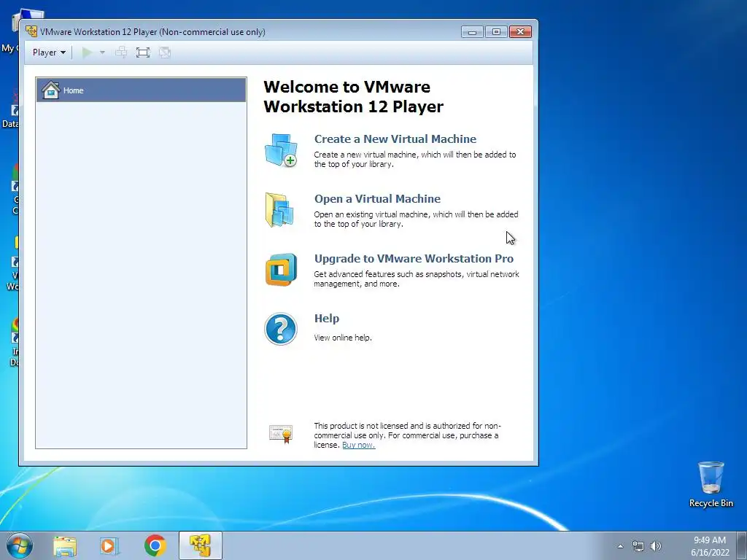Click the 'Welcome to VMware Workstation 12 Player' heading
The image size is (747, 560).
353,97
